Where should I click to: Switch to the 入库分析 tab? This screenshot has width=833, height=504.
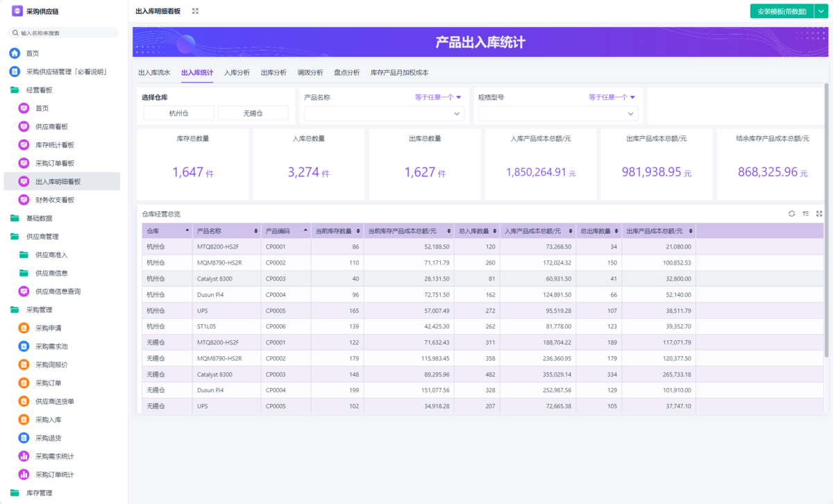(237, 72)
